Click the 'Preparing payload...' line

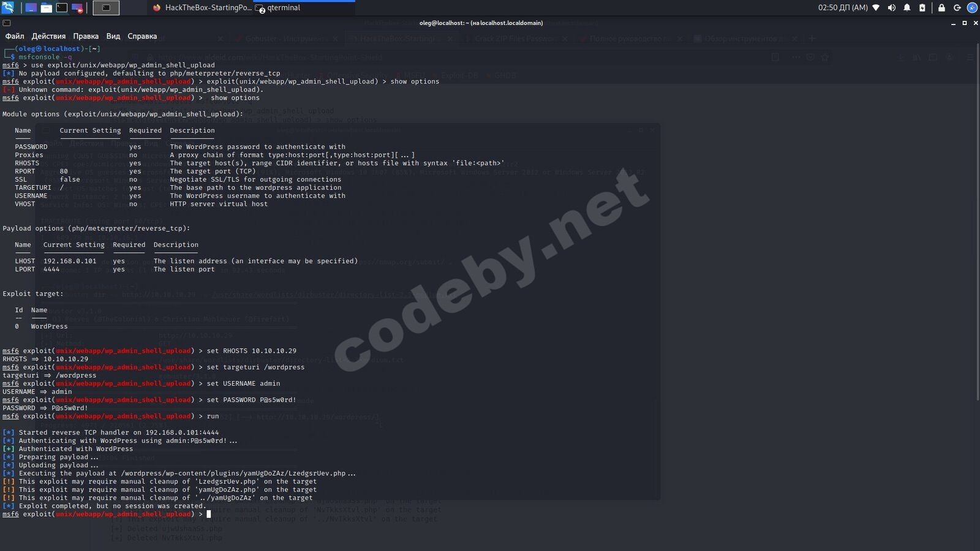[x=51, y=457]
